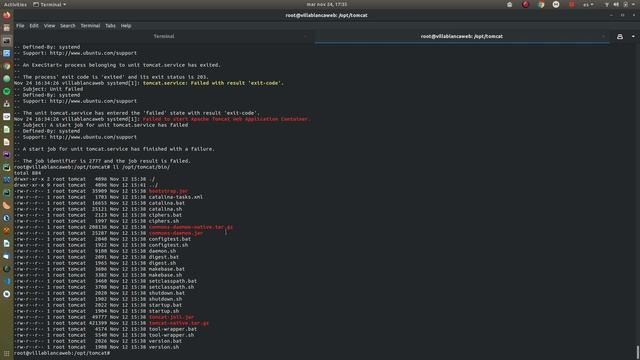Click red 'Failed to start Apache Tomcat' message
This screenshot has height=360, width=640.
[x=227, y=119]
